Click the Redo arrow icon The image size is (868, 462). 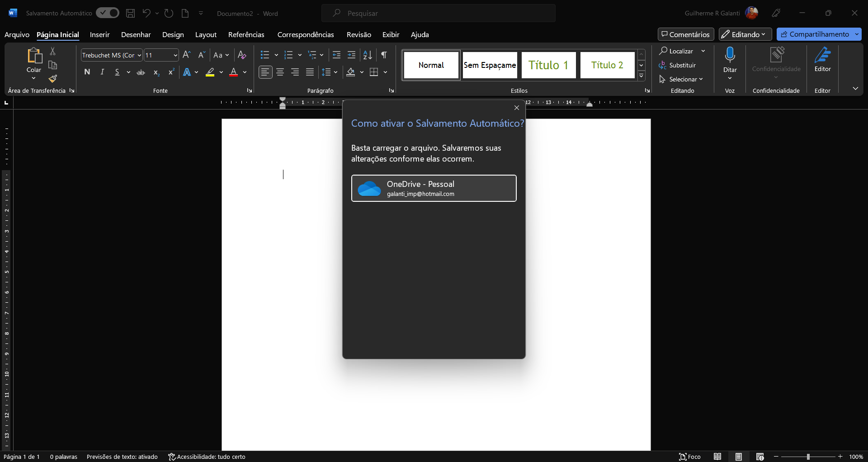click(169, 13)
